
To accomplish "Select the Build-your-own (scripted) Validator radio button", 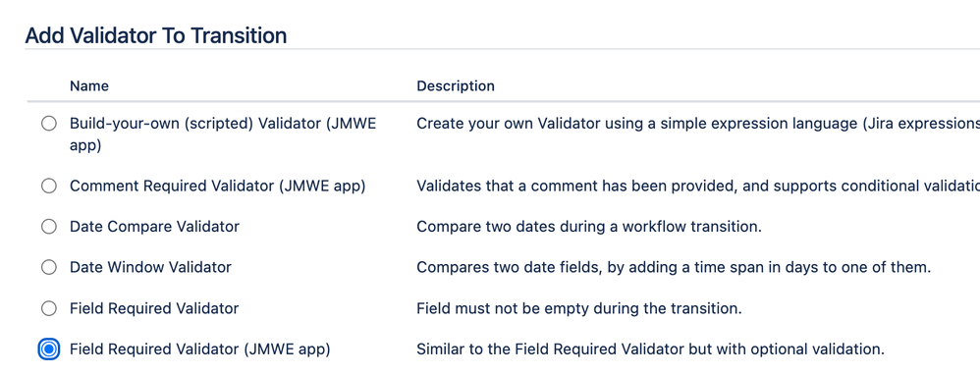I will point(49,124).
